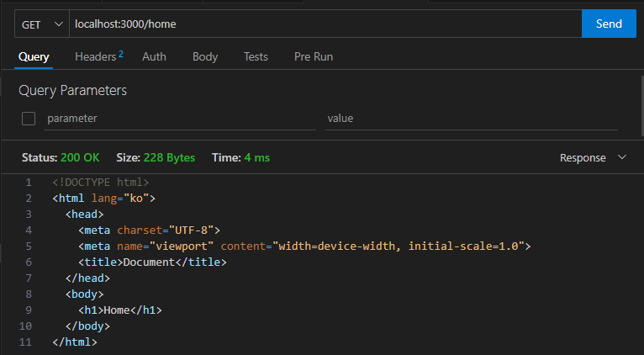Open the Auth tab
Image resolution: width=644 pixels, height=355 pixels.
(x=154, y=56)
